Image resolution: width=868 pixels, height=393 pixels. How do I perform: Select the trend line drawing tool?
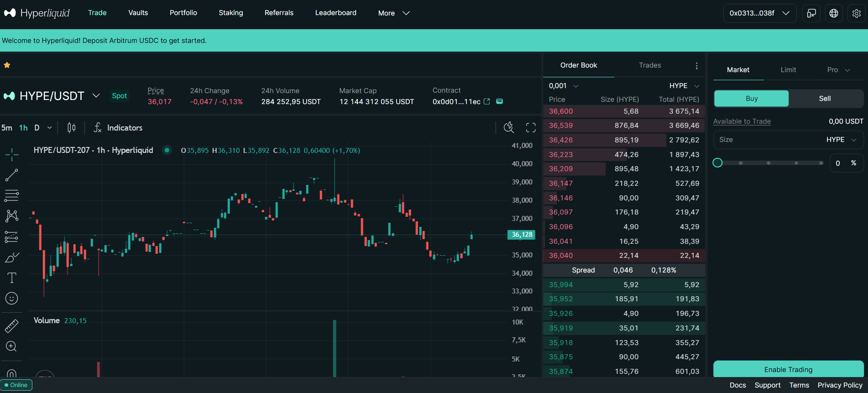[x=11, y=175]
